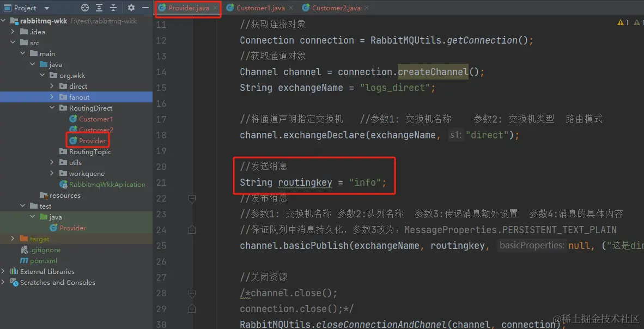Select the Customer1 class in tree
Screen dimensions: 644x329
pos(96,119)
